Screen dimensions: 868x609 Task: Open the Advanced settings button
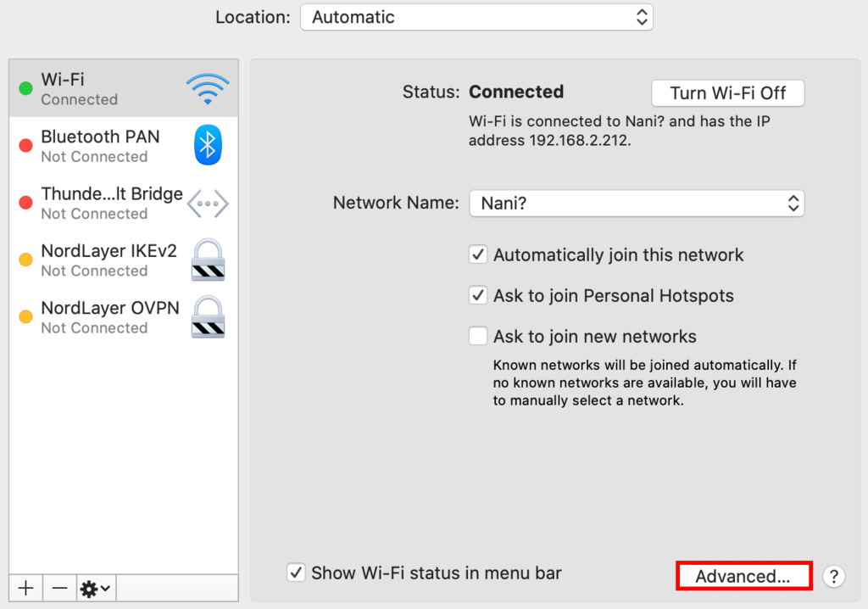pyautogui.click(x=743, y=577)
